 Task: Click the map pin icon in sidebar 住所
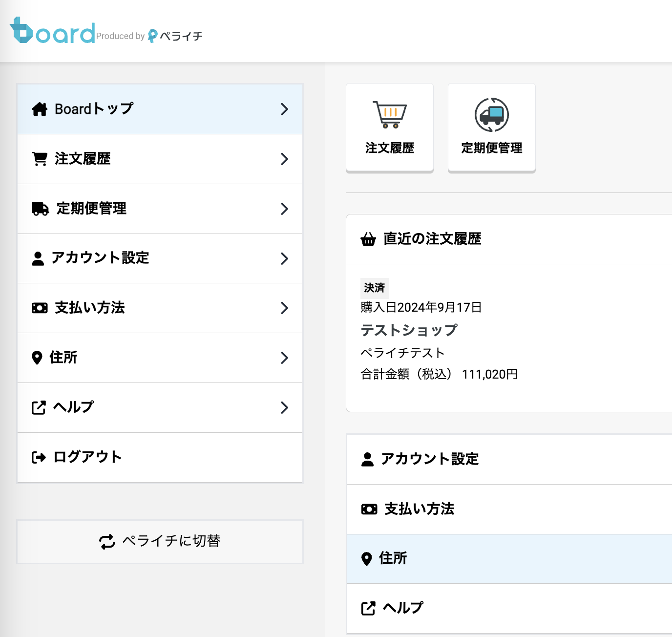point(37,358)
